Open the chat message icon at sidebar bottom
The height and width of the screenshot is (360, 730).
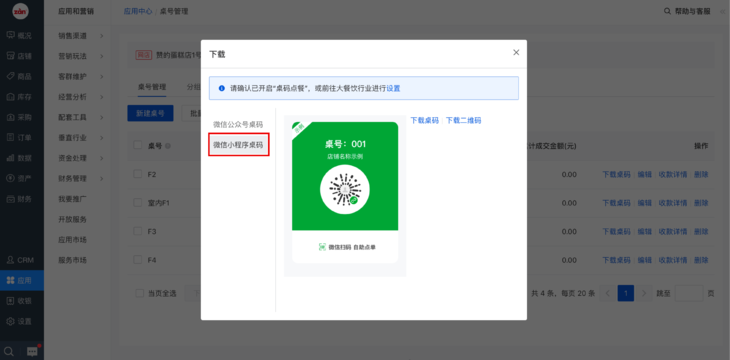pos(32,351)
